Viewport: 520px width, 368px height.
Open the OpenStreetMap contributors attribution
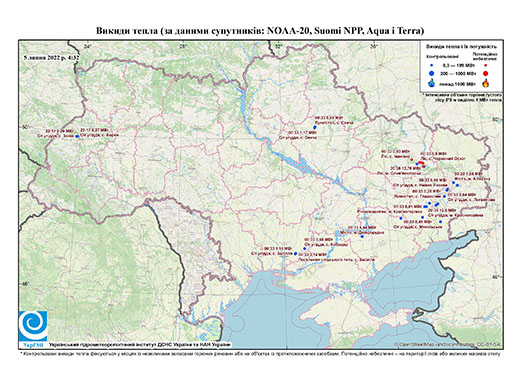[448, 344]
